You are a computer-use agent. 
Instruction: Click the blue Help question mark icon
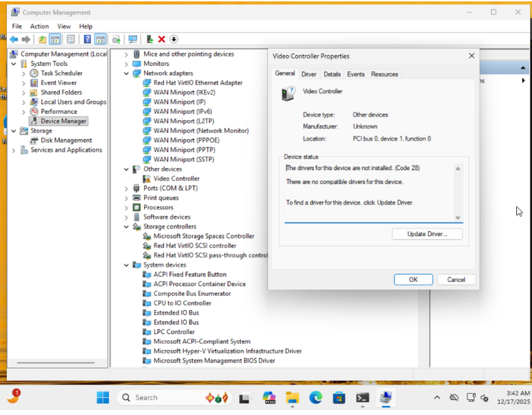[x=87, y=39]
